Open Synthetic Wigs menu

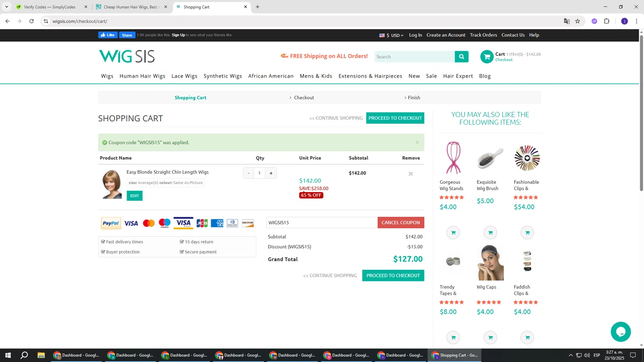coord(223,76)
